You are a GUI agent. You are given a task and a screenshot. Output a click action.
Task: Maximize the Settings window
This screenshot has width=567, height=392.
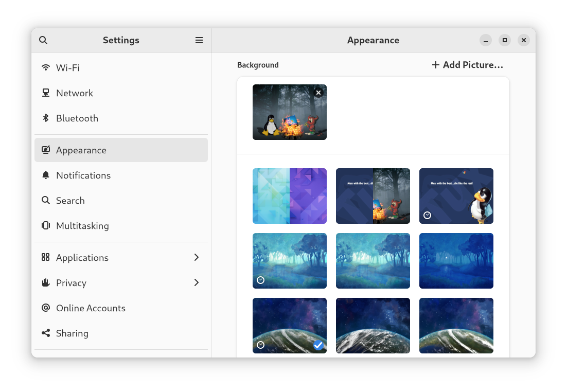point(504,40)
